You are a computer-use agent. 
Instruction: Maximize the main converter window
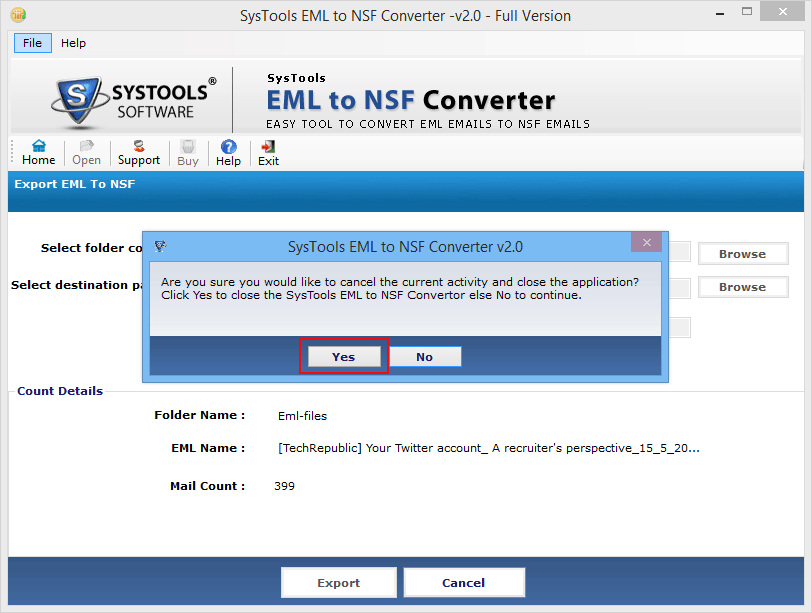click(746, 11)
